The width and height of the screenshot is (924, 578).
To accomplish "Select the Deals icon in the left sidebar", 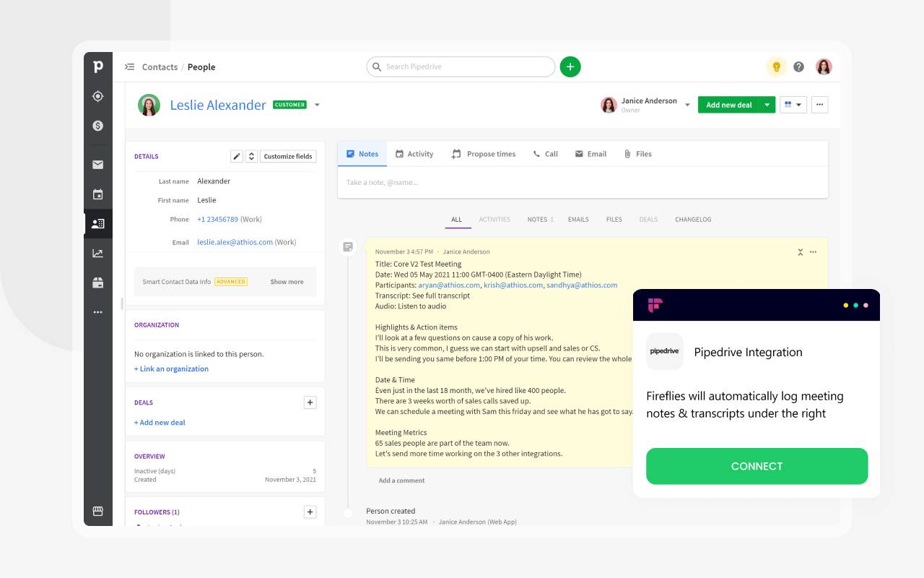I will pos(98,125).
